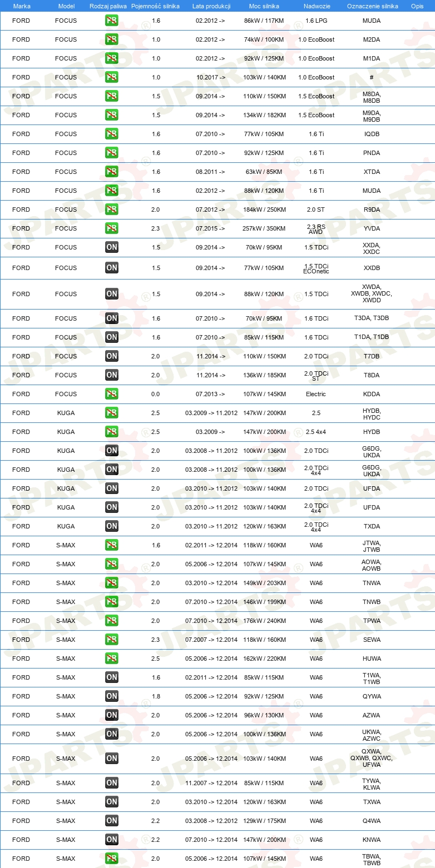Screen dimensions: 435x868
Task: Click the KNWA engine code in S-MAX row
Action: [372, 840]
